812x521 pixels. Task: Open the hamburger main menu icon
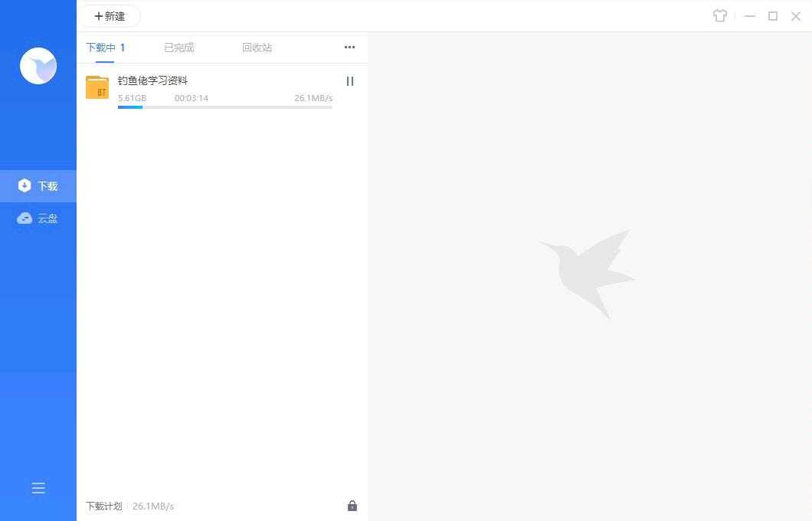[x=38, y=488]
